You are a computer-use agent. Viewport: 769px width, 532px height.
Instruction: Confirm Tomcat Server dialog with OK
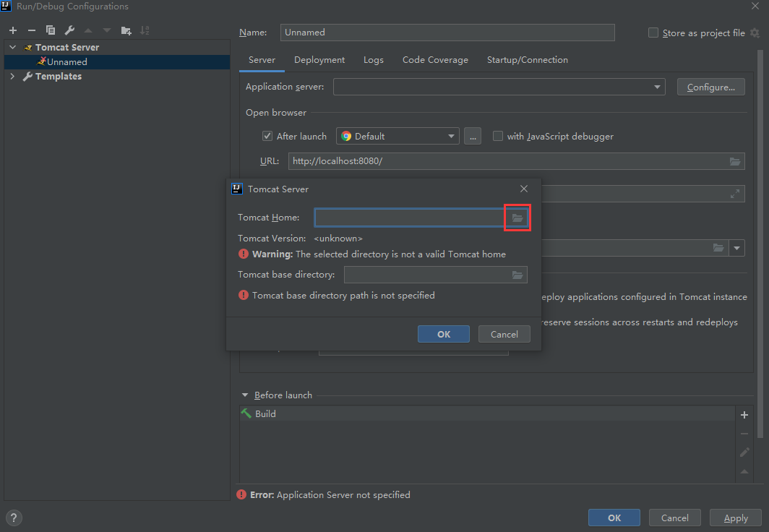point(443,334)
